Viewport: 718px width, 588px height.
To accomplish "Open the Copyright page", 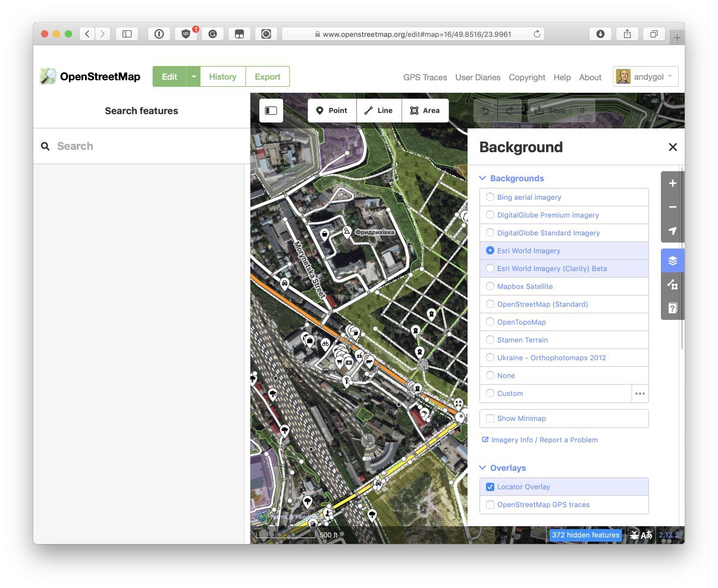I will click(x=527, y=77).
